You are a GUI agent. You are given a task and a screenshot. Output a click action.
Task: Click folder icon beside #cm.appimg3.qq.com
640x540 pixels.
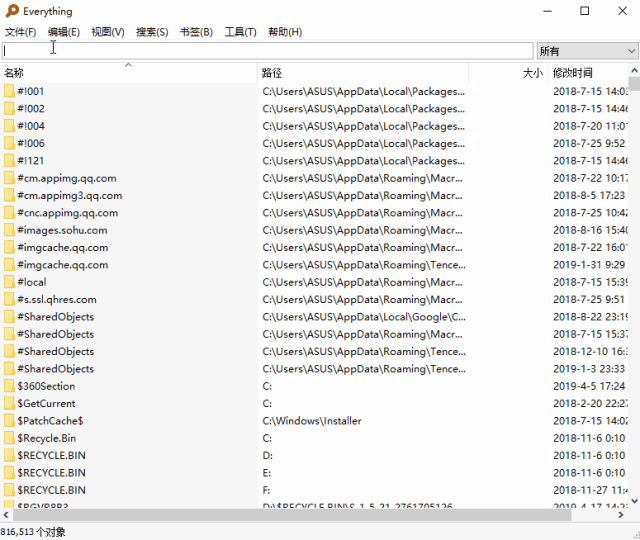click(x=9, y=195)
